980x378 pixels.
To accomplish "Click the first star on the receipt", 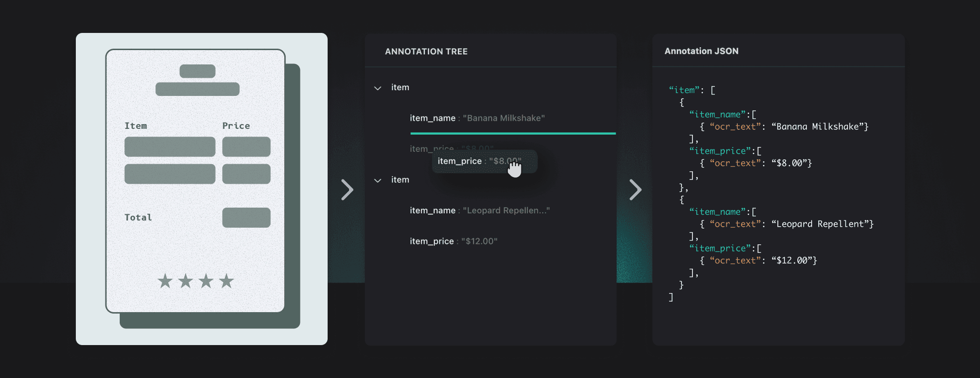I will pos(165,281).
